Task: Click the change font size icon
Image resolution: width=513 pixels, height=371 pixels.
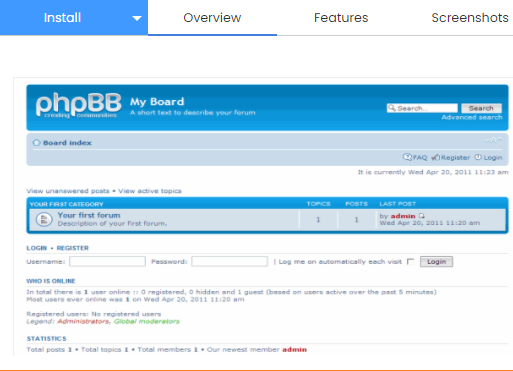Action: pos(493,140)
